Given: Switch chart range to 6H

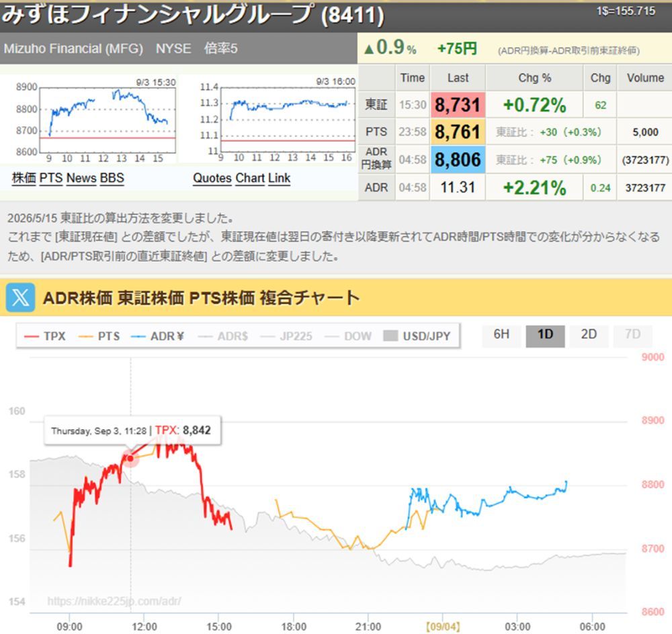Looking at the screenshot, I should pyautogui.click(x=501, y=334).
